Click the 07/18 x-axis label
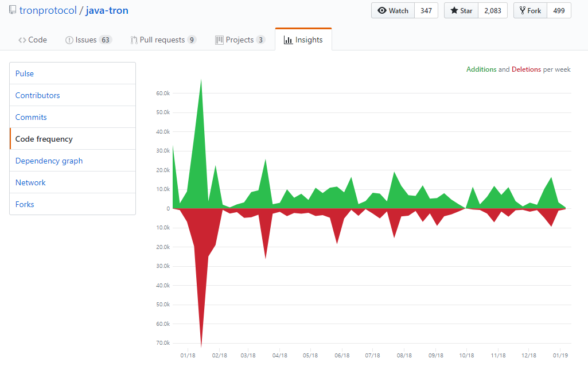Screen dimensions: 588x366 click(372, 355)
